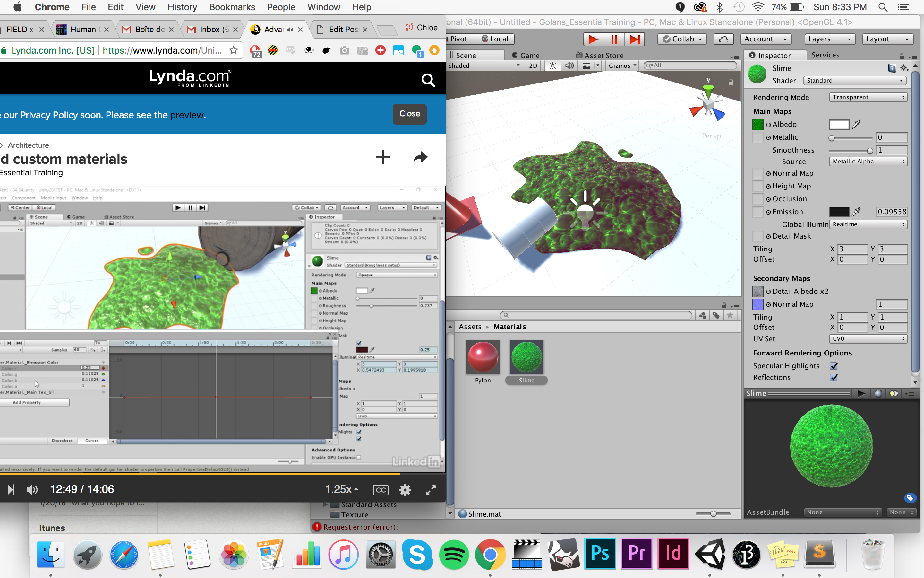Change the 1.25x playback speed
This screenshot has height=578, width=924.
click(x=341, y=489)
